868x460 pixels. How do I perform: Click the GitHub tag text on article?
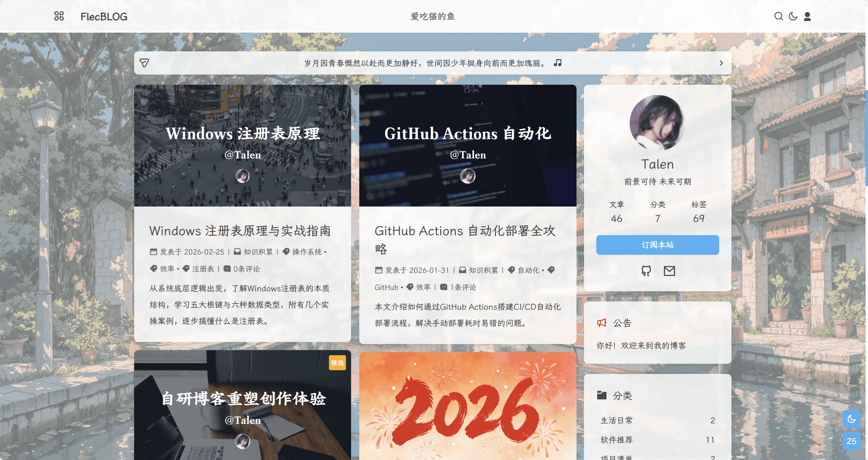(x=386, y=287)
